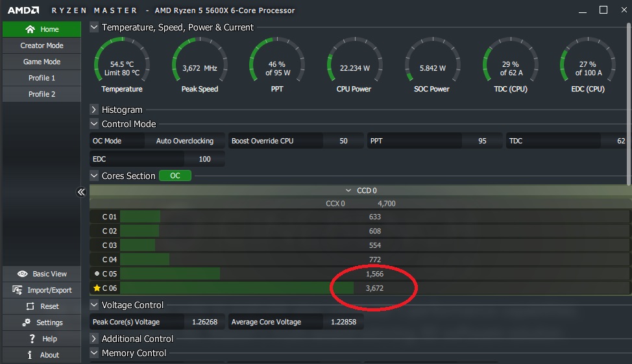This screenshot has height=364, width=632.
Task: Click the PPT value 95 field
Action: (x=482, y=141)
